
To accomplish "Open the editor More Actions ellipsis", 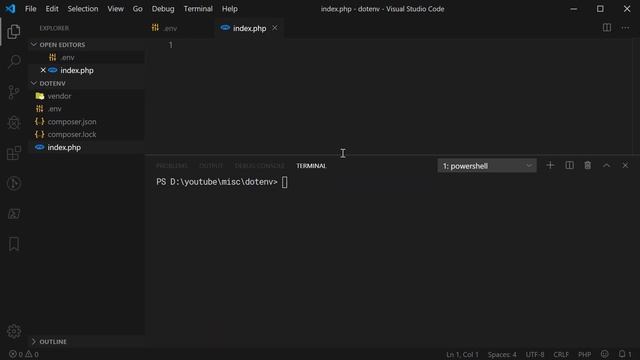I will click(x=625, y=28).
